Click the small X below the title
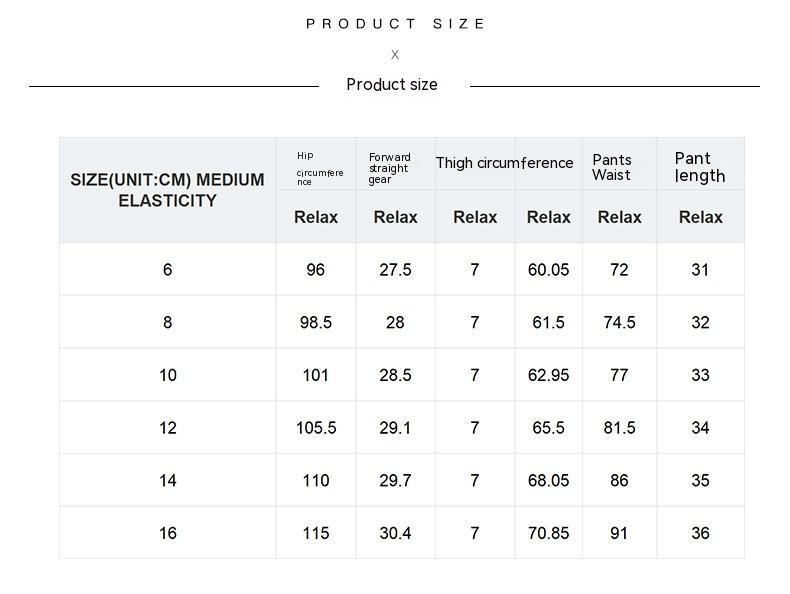 point(395,55)
